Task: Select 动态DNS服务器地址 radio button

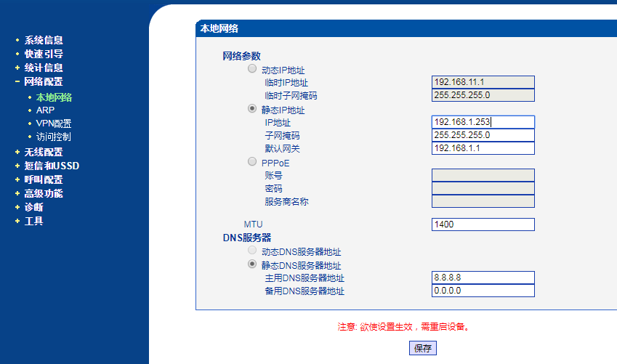Action: coord(252,251)
